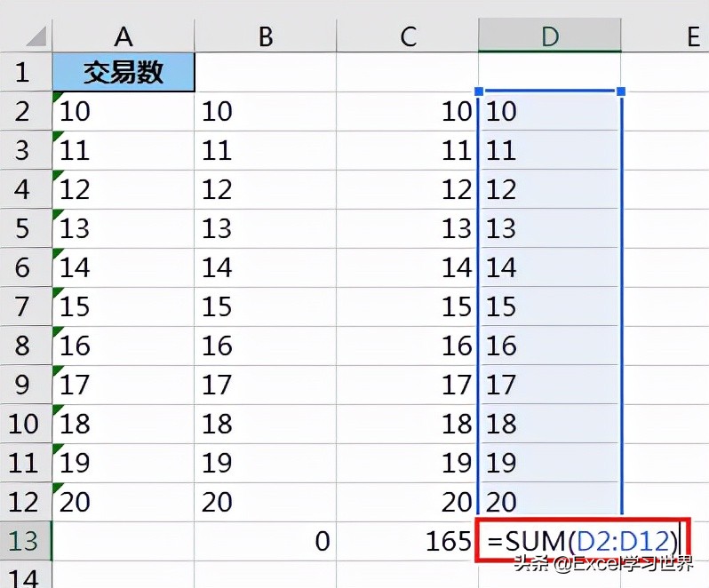Screen dimensions: 709x588
Task: Click cell A4 containing 12
Action: click(123, 189)
